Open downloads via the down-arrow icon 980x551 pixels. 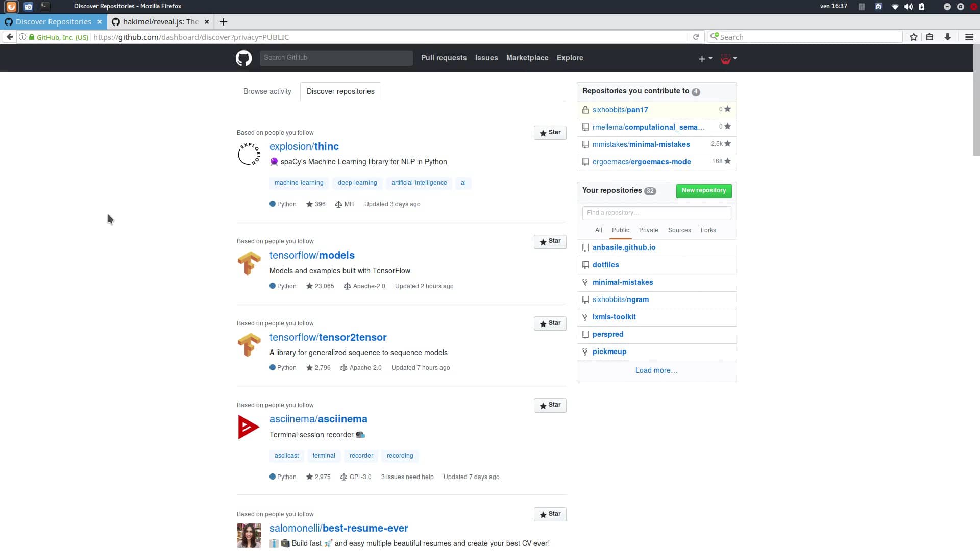pos(948,37)
